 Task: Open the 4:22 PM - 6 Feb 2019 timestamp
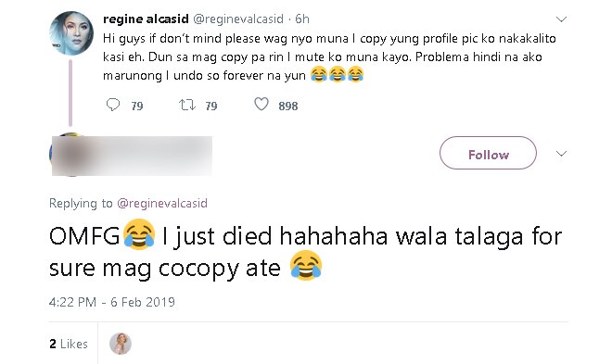(112, 302)
